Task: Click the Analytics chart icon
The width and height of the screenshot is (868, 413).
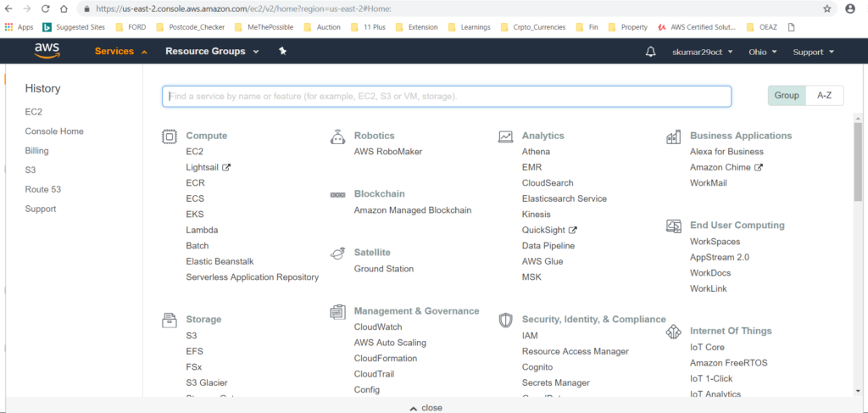Action: point(505,137)
